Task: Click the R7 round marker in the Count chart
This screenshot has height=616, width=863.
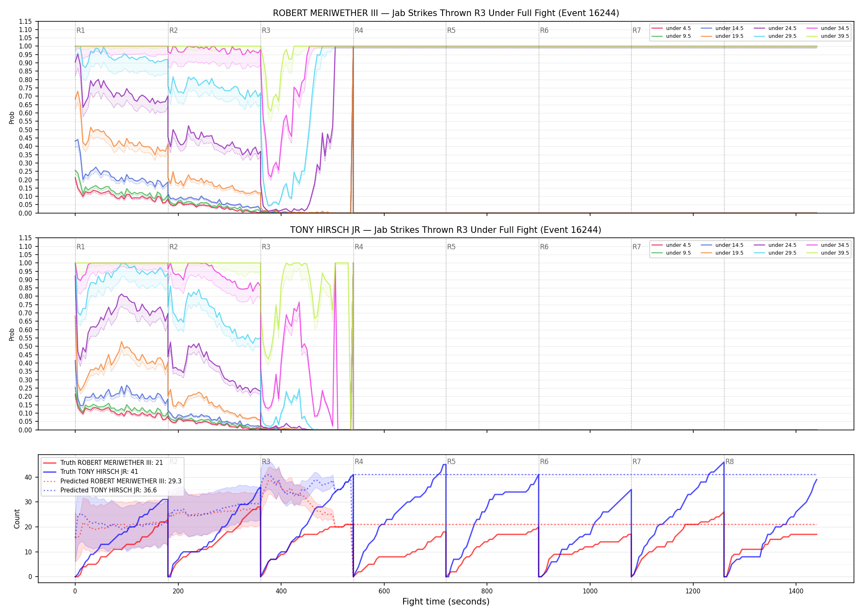Action: [637, 462]
